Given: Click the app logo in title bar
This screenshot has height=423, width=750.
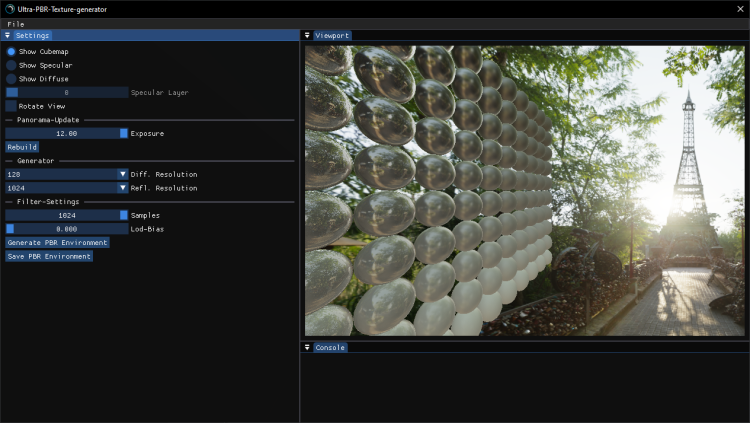Looking at the screenshot, I should click(9, 9).
